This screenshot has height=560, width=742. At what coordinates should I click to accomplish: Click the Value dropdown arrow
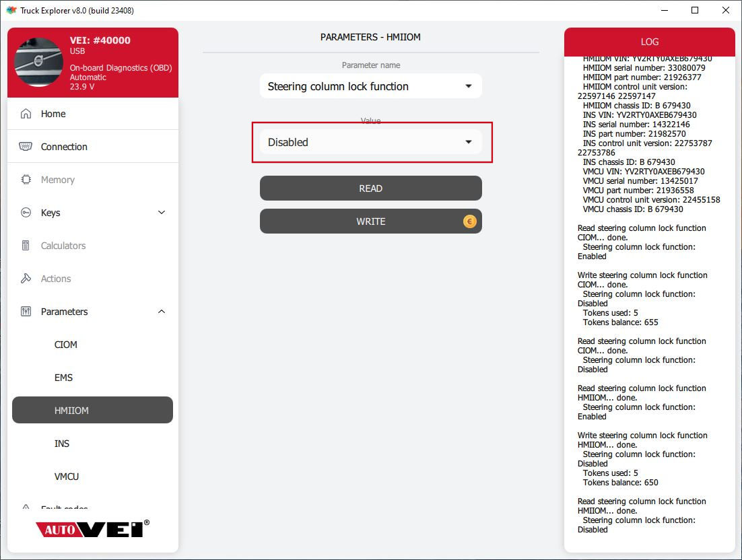click(x=469, y=142)
